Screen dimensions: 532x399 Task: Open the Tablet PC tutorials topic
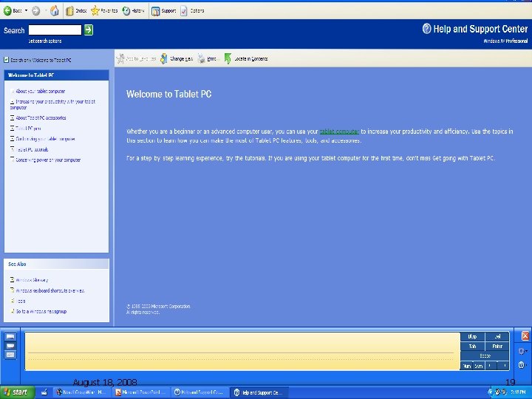pyautogui.click(x=32, y=149)
